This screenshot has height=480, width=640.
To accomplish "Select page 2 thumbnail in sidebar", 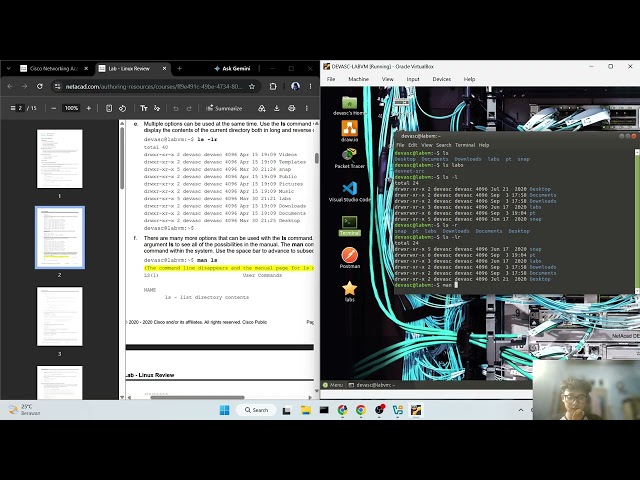I will click(x=60, y=237).
